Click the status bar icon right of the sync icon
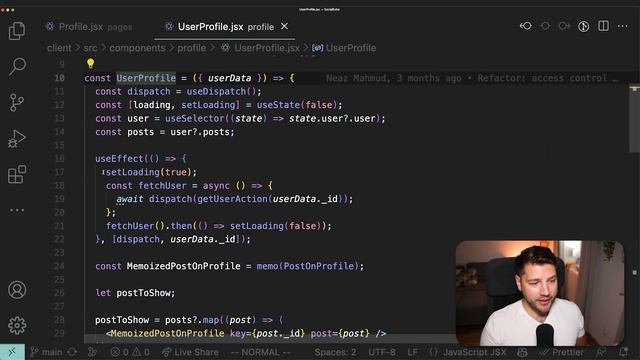This screenshot has width=640, height=360. click(x=93, y=352)
